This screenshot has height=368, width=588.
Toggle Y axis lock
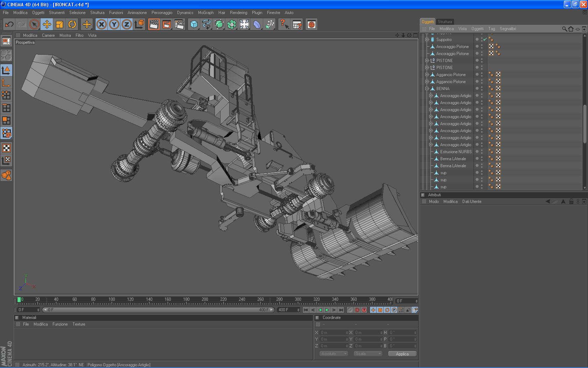[114, 25]
